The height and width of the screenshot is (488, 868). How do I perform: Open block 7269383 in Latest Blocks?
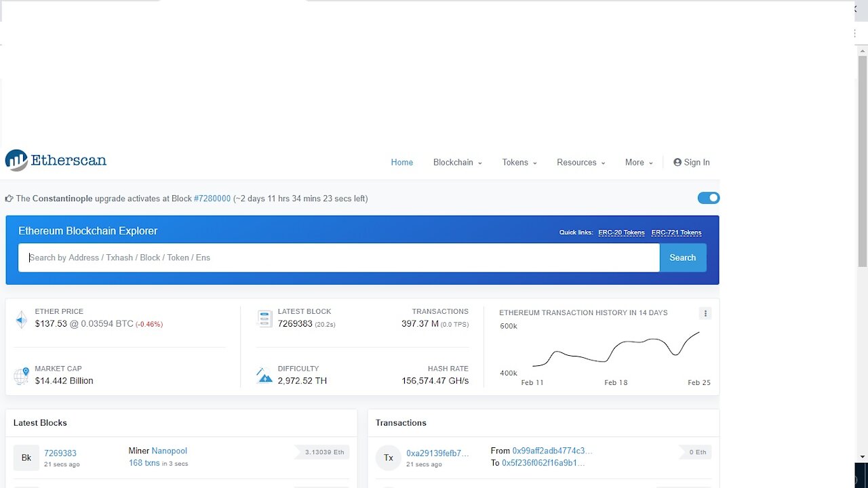[x=60, y=453]
